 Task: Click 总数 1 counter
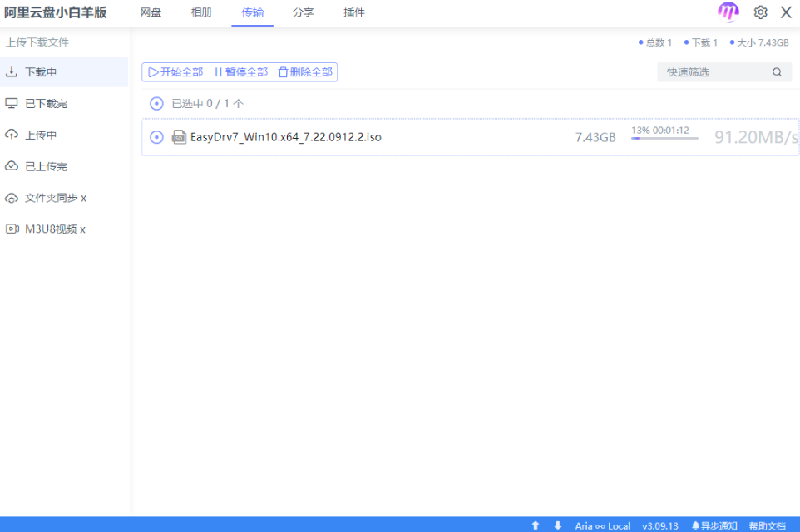[655, 43]
